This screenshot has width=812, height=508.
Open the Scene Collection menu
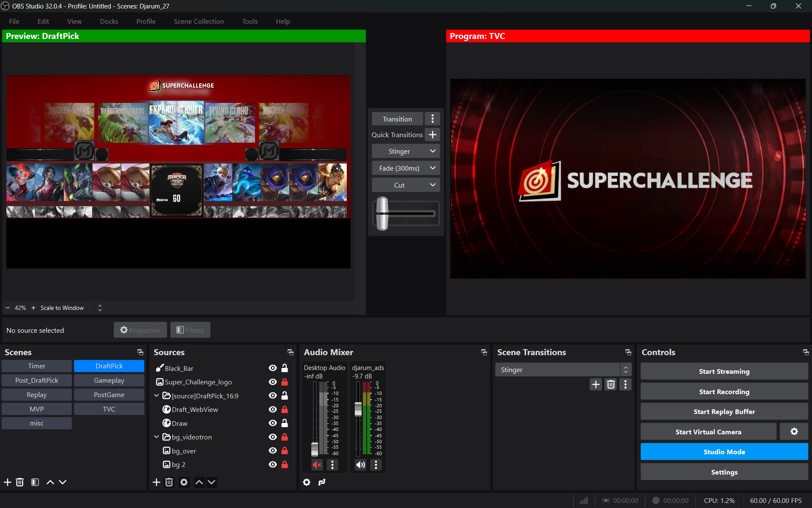[199, 21]
